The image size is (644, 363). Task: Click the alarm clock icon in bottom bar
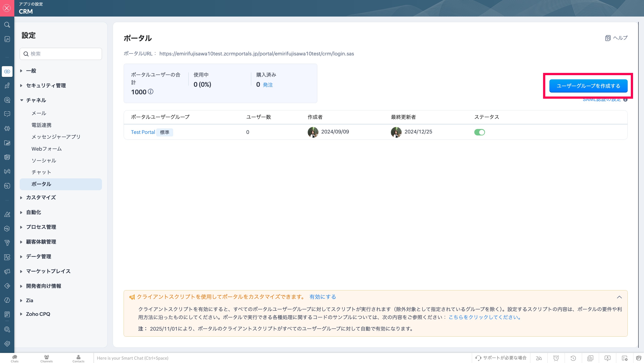coord(556,358)
